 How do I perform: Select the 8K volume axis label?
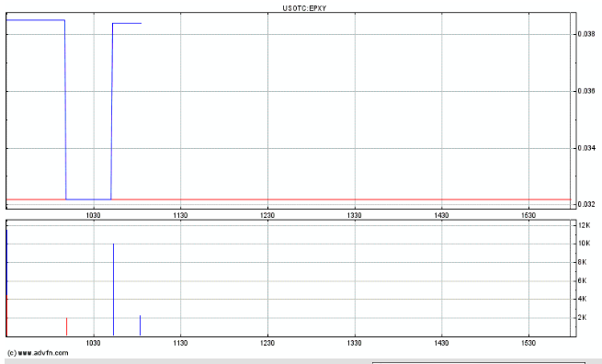coord(583,262)
